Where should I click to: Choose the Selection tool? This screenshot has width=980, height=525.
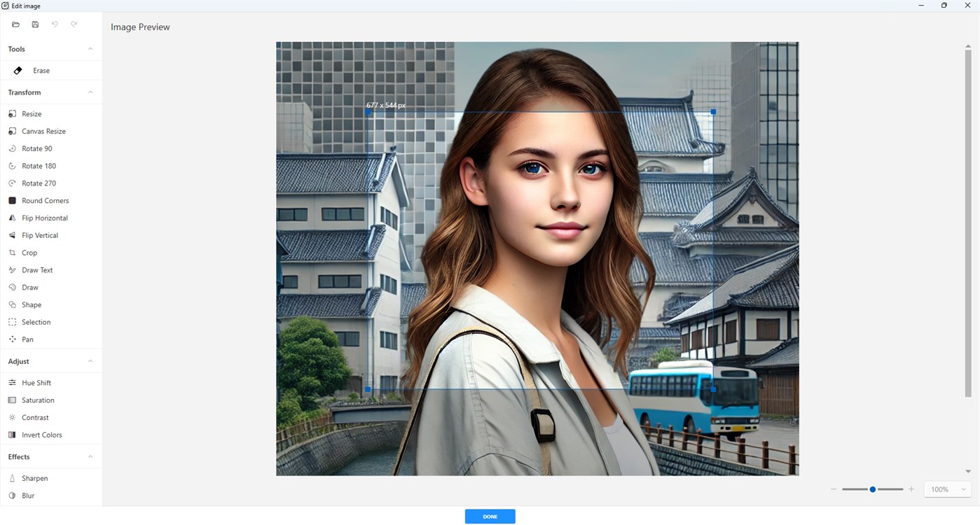(x=35, y=321)
